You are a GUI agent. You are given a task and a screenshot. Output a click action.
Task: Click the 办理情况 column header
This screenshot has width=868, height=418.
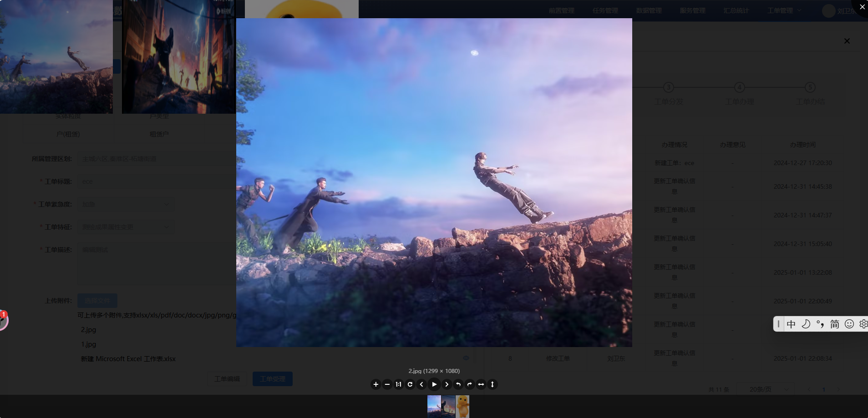(x=674, y=145)
